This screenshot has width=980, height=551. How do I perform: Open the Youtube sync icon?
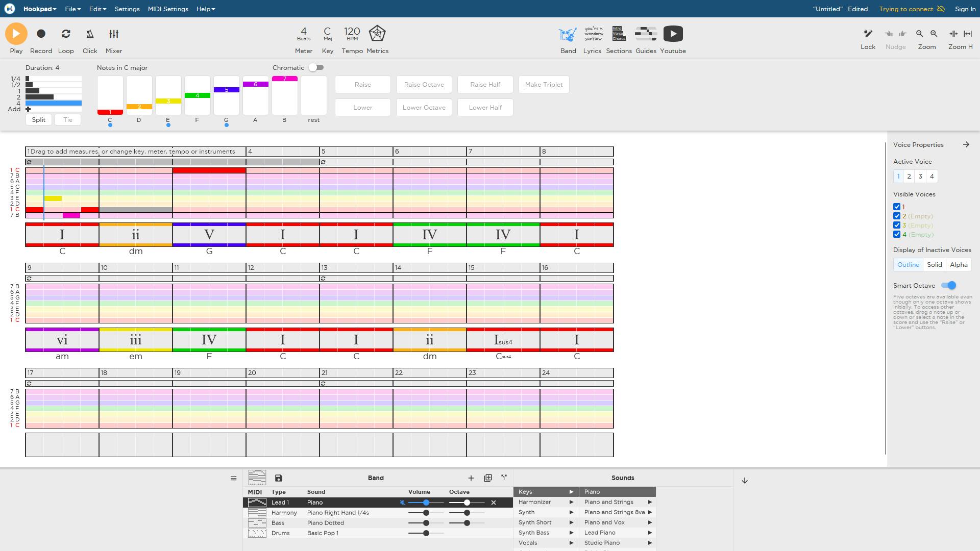[673, 34]
